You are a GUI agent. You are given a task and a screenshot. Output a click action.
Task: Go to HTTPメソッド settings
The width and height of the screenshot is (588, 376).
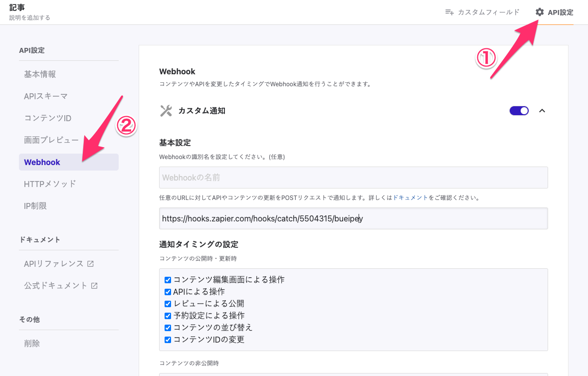(50, 184)
